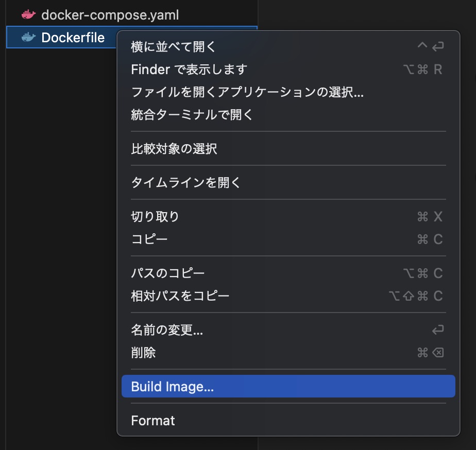Screen dimensions: 476x450
Task: Click the return-key icon beside 名前の変更...
Action: [x=437, y=330]
